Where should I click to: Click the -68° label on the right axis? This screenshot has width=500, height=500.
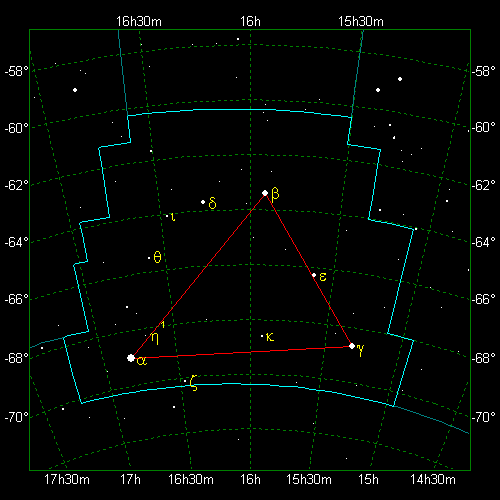483,358
